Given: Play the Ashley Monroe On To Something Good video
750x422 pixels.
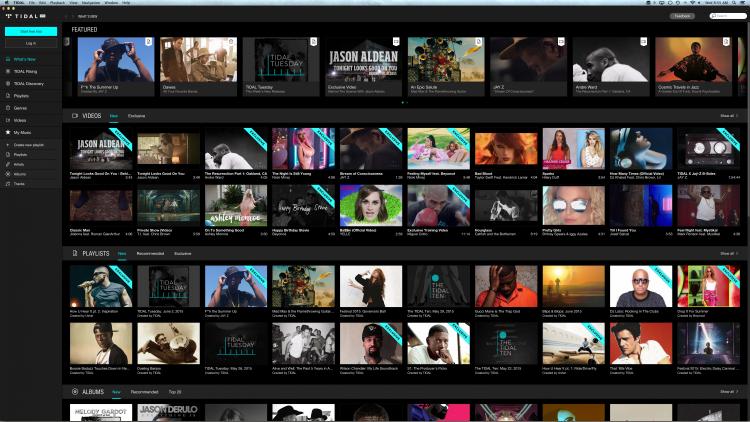Looking at the screenshot, I should tap(236, 206).
